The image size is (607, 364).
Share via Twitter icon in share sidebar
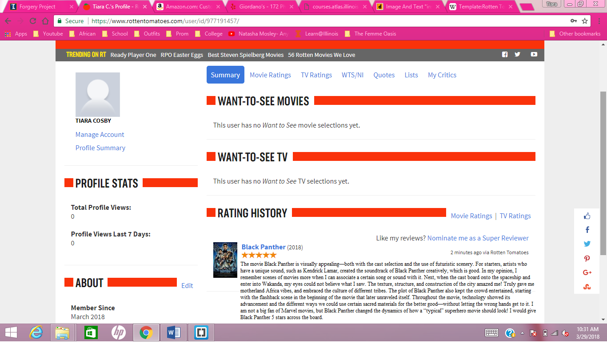(x=587, y=244)
